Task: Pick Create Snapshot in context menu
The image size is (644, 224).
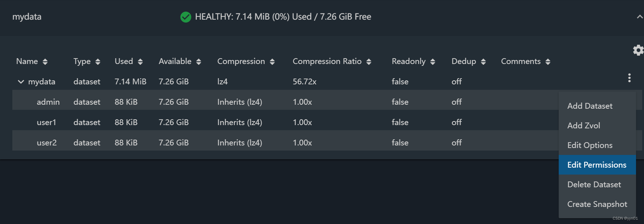Action: [x=597, y=204]
